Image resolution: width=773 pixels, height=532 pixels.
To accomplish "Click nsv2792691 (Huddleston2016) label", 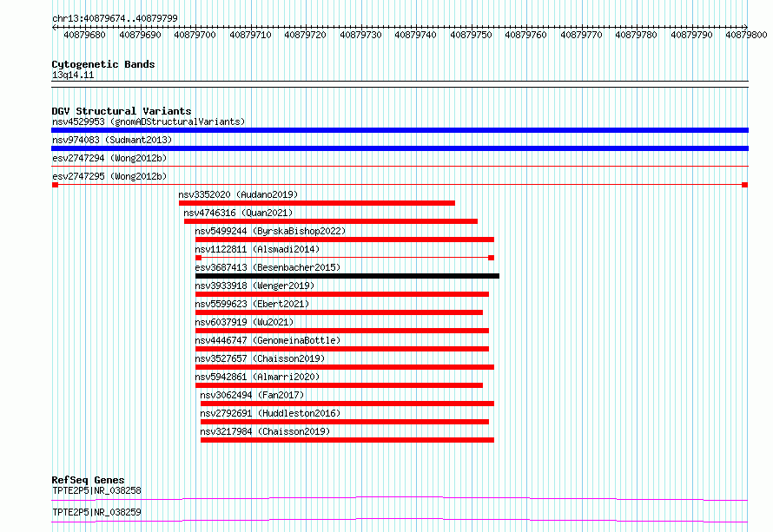I will tap(270, 413).
